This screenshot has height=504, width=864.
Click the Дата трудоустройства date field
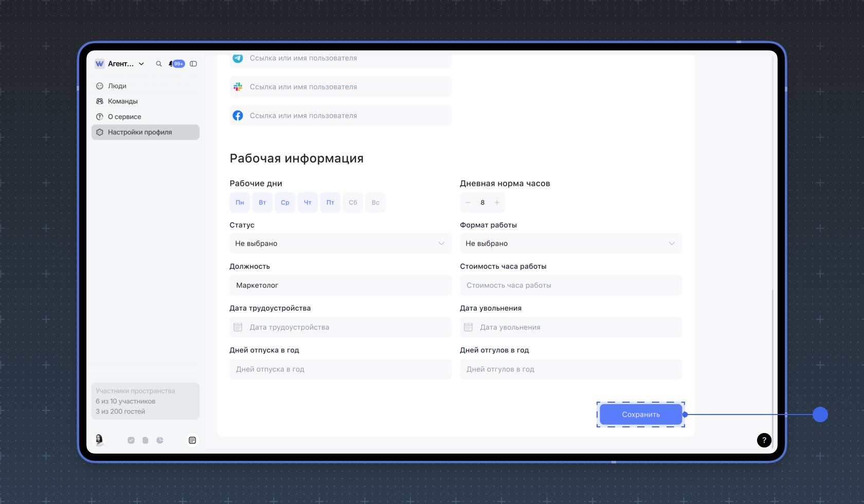point(340,327)
